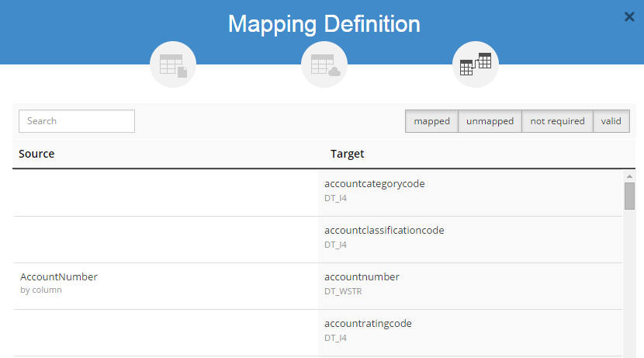Close the Mapping Definition dialog
644x358 pixels.
629,16
